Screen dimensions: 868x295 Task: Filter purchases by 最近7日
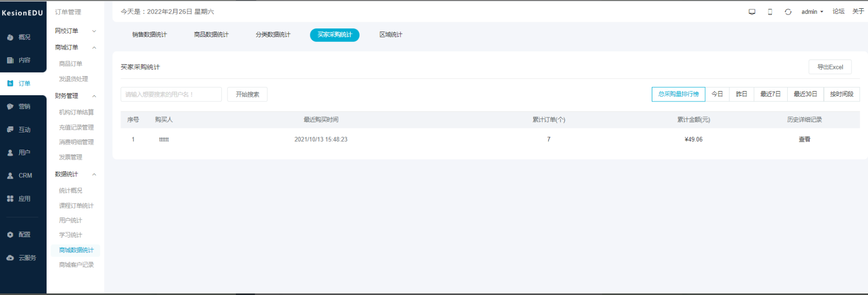[771, 94]
